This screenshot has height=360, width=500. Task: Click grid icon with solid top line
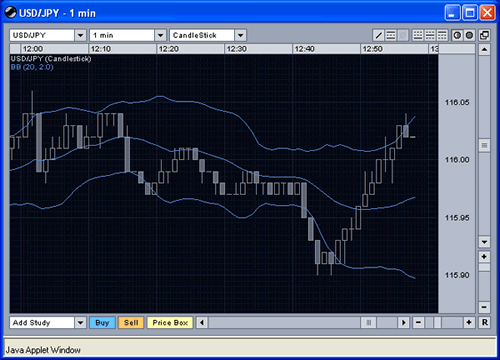click(442, 35)
